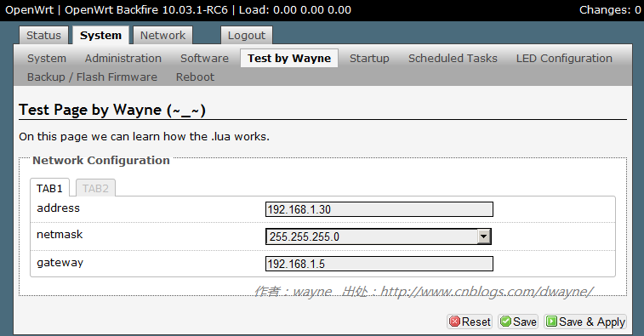644x336 pixels.
Task: Switch to TAB2 in Network Configuration
Action: click(x=95, y=188)
